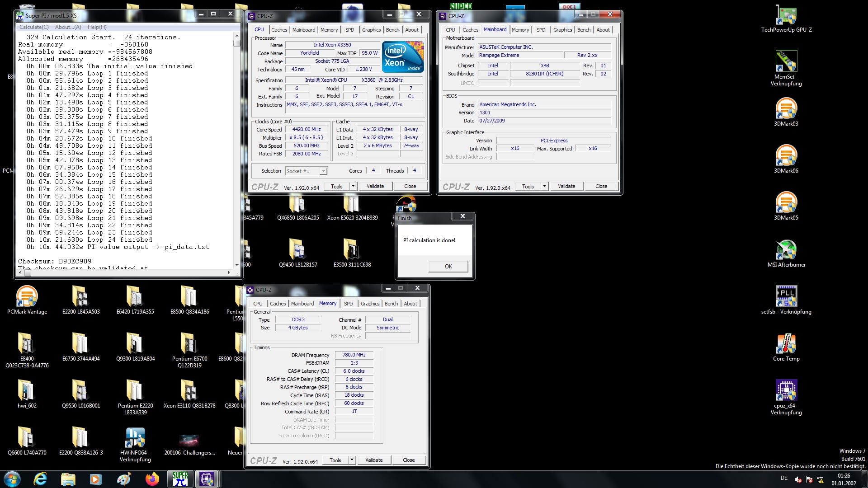Screen dimensions: 868x488
Task: Open cpuz_x64 shortcut on desktop
Action: [786, 397]
